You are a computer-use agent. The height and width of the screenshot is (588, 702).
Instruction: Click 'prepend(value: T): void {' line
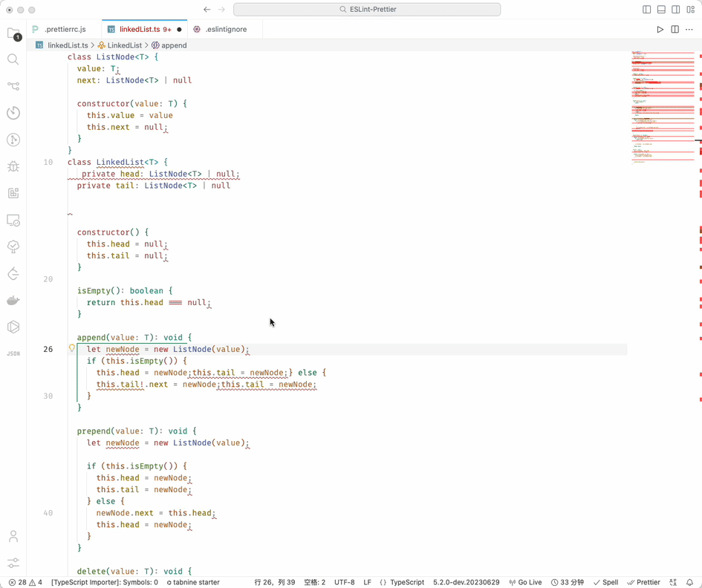click(137, 431)
